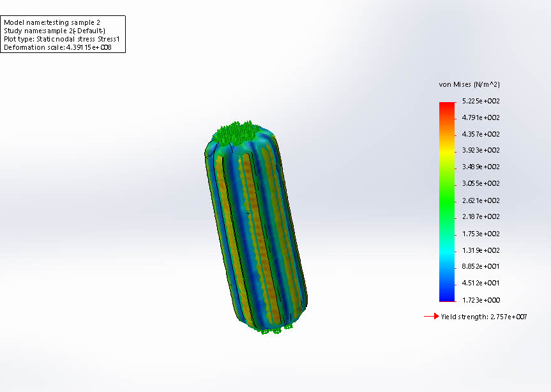Click the 'Study name:sample 2(-Default-)' line
551x392 pixels.
tap(54, 31)
